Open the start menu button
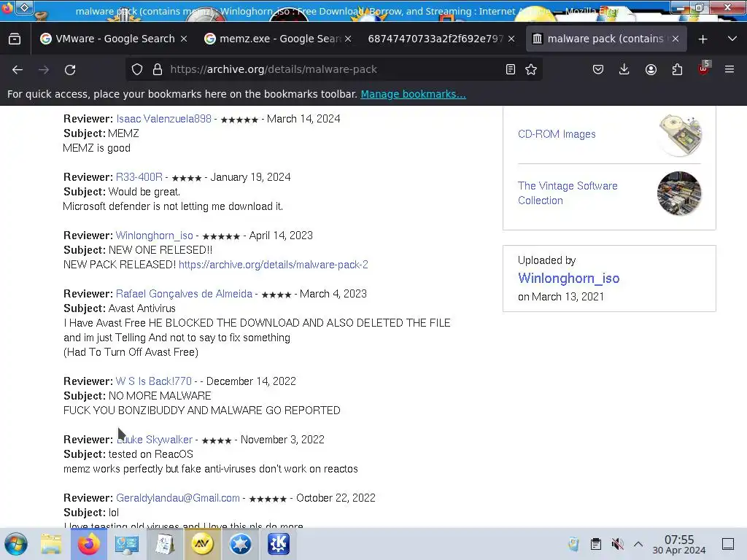This screenshot has width=747, height=560. (16, 544)
